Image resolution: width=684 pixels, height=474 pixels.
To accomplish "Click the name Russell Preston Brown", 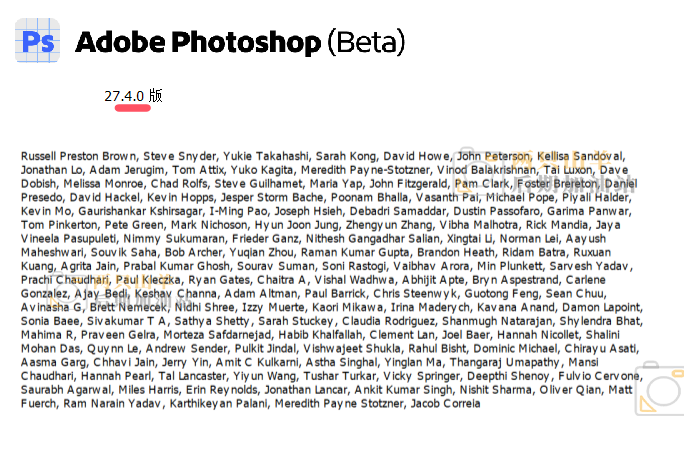I will 78,157.
